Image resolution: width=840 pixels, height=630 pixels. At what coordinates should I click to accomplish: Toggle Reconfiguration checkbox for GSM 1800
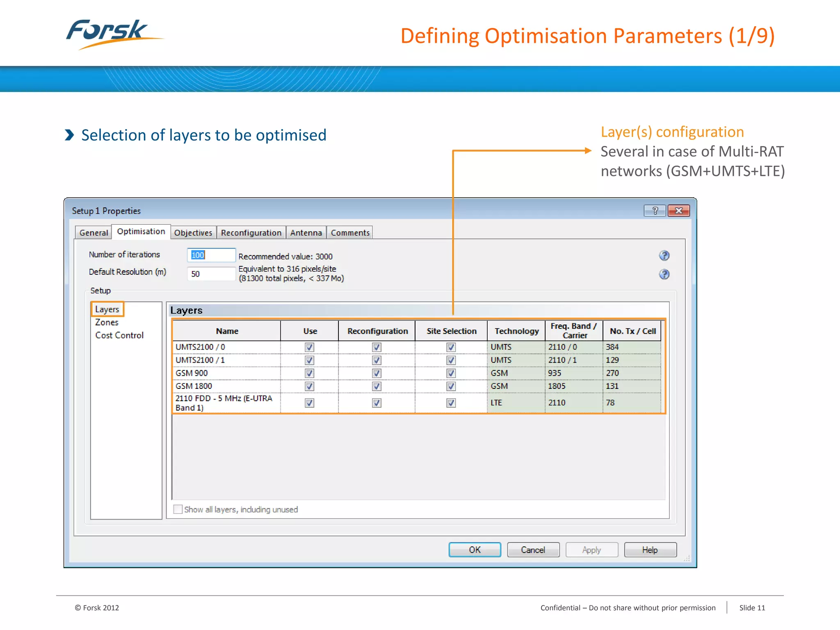pos(377,386)
